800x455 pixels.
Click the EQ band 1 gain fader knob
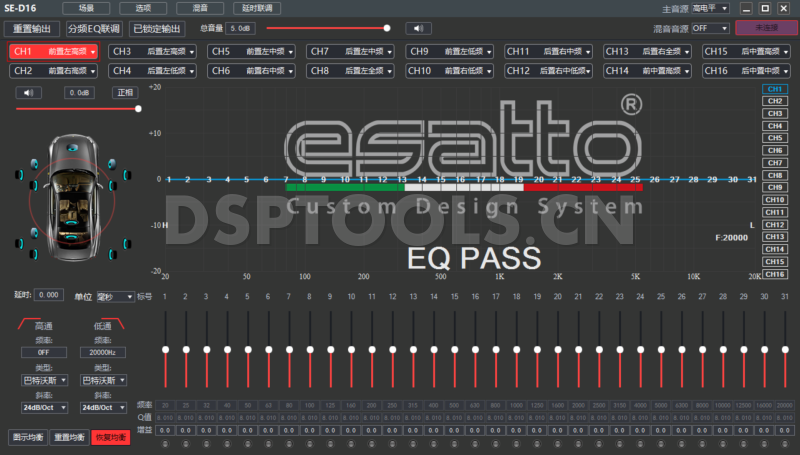point(165,349)
